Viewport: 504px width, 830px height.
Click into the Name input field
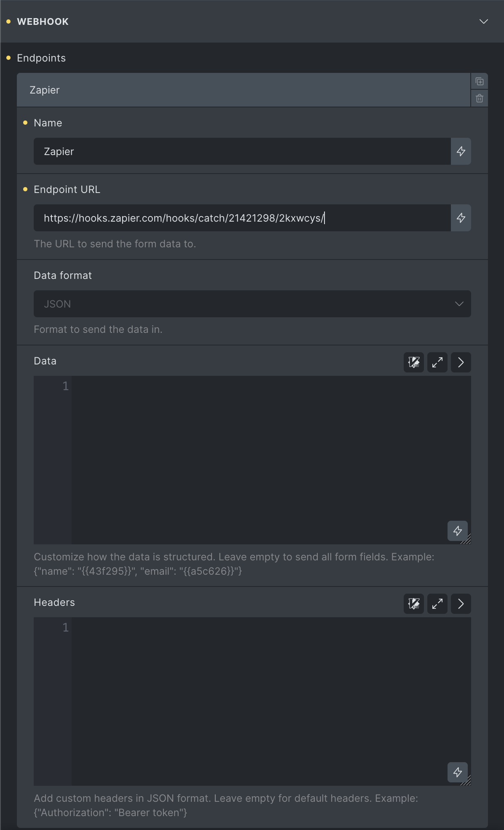242,151
